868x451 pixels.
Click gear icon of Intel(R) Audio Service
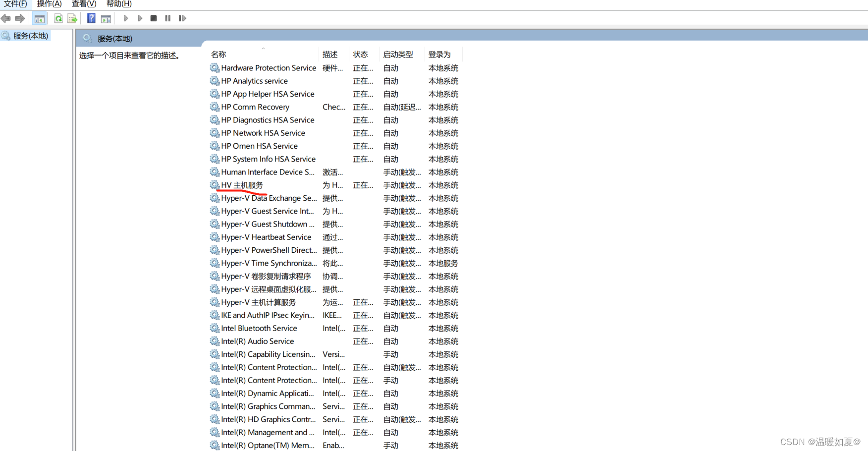coord(215,341)
